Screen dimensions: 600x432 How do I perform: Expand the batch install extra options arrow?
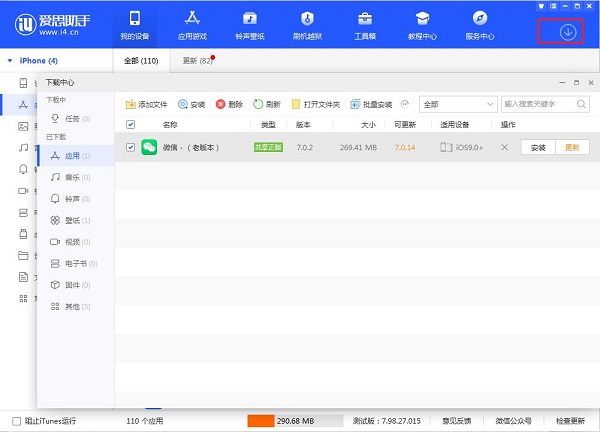405,103
